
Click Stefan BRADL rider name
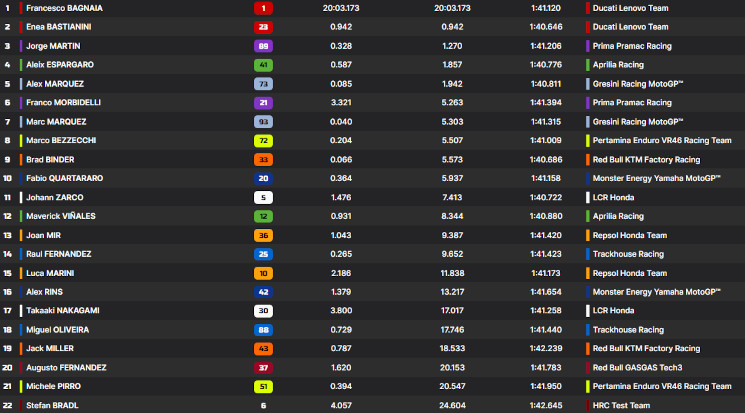(52, 406)
